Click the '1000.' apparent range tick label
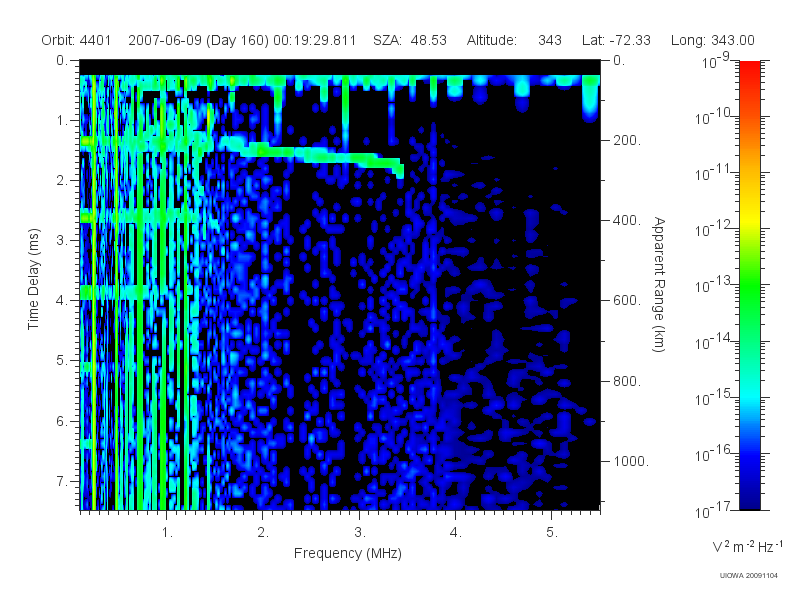 tap(631, 461)
